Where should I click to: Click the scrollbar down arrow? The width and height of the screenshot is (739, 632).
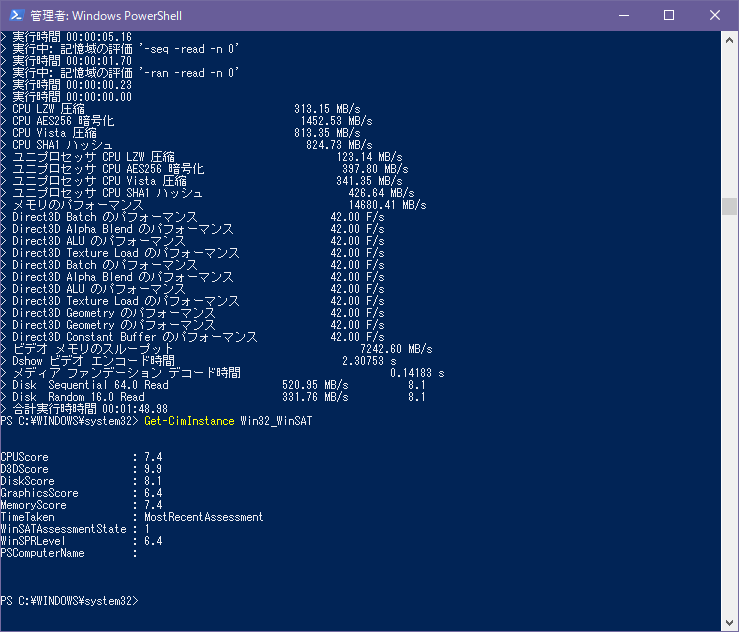click(x=729, y=623)
